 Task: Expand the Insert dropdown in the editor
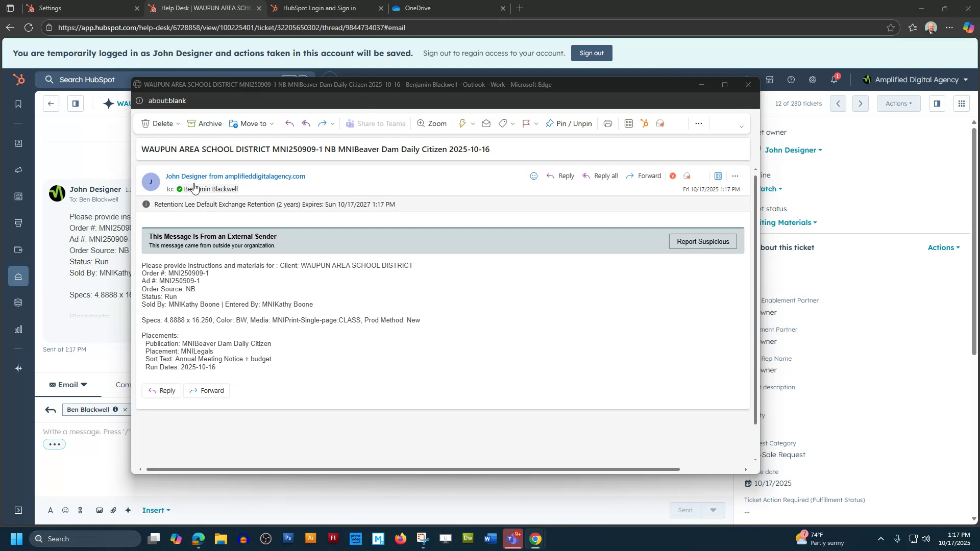[x=156, y=510]
